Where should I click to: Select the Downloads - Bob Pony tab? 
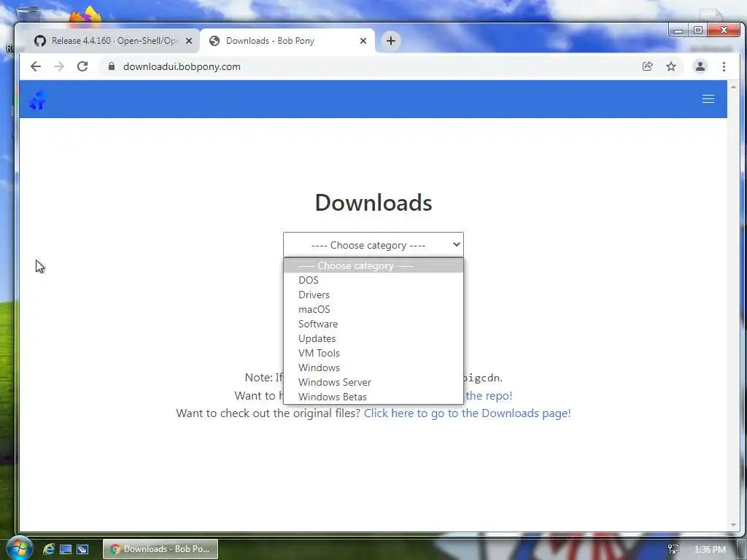click(x=287, y=41)
